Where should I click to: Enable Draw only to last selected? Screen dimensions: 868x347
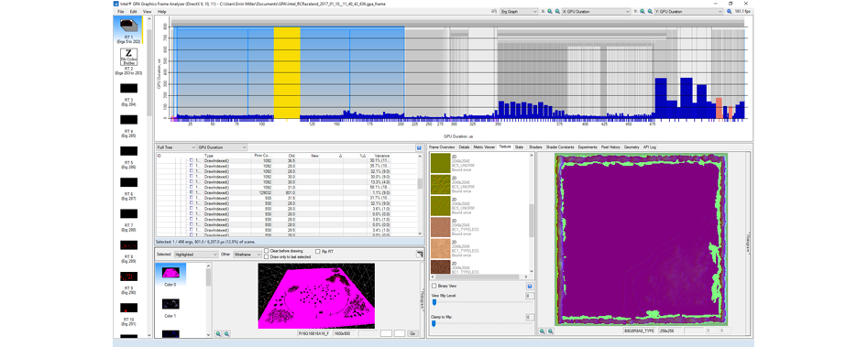[x=267, y=257]
